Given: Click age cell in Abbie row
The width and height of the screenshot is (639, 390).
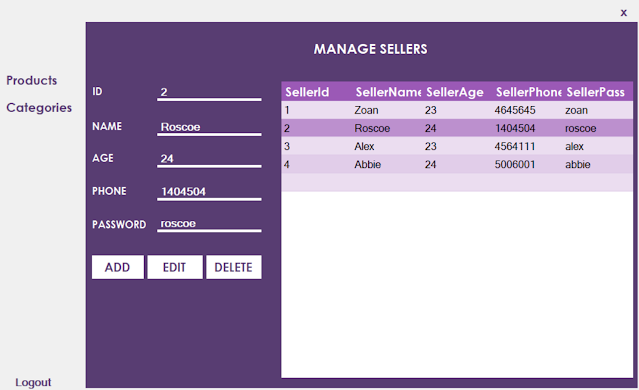Looking at the screenshot, I should point(458,165).
